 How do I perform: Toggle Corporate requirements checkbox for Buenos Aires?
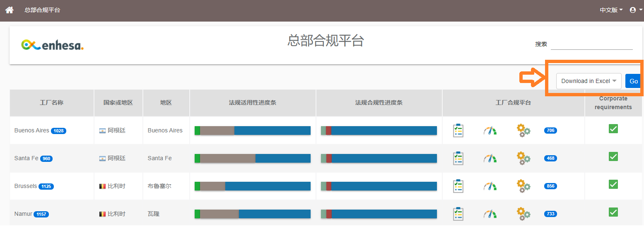(x=613, y=129)
